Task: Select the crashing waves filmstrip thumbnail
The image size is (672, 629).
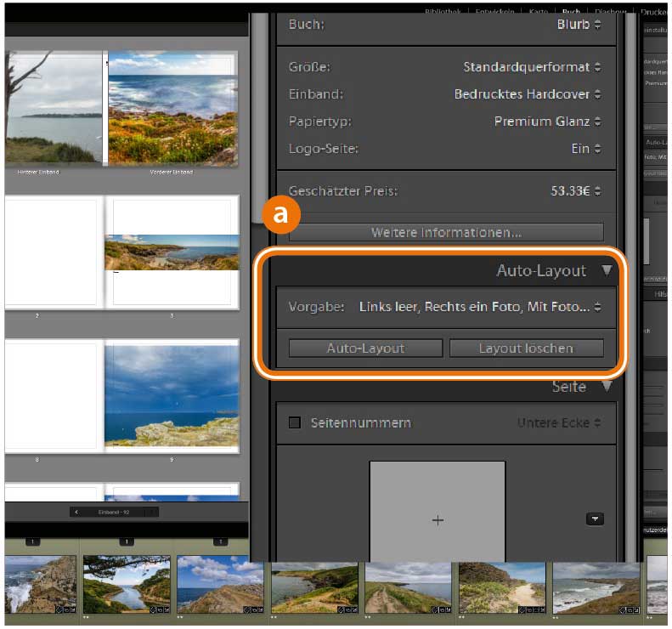Action: 41,585
